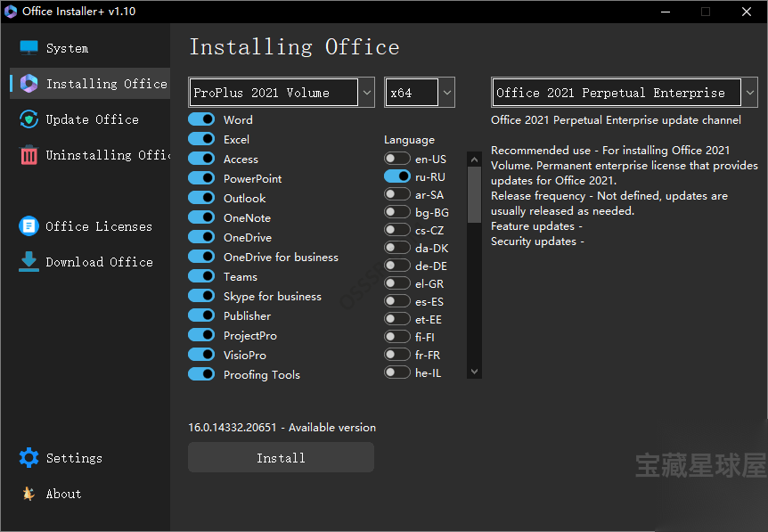Click the About icon in sidebar
The height and width of the screenshot is (532, 768).
pos(29,494)
